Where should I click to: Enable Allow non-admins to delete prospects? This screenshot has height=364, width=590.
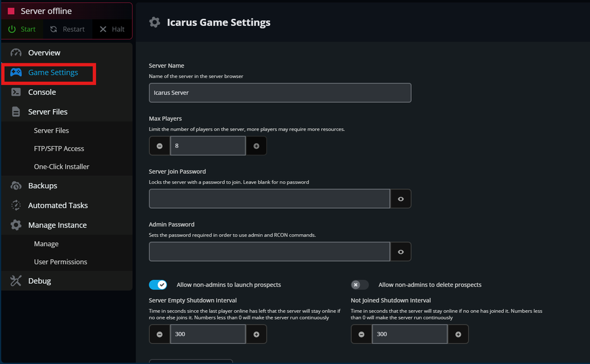click(359, 284)
